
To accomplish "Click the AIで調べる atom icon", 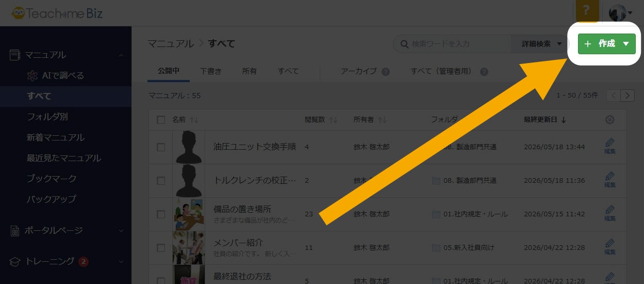I will click(32, 76).
